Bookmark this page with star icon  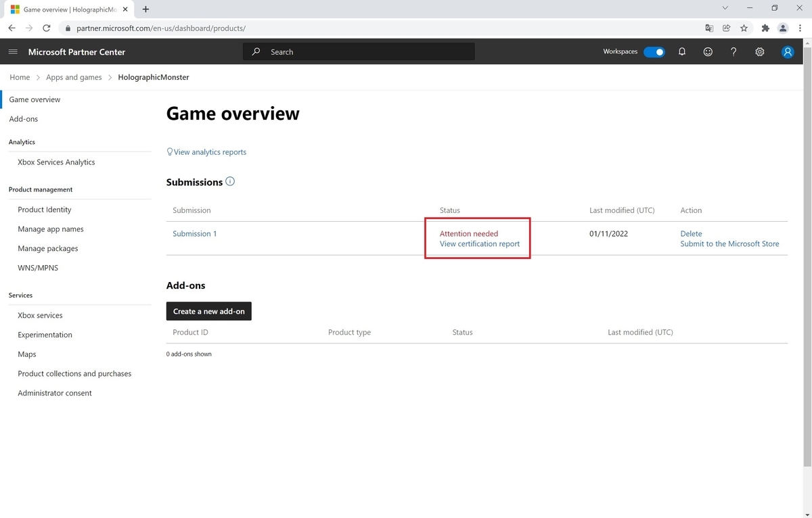(744, 28)
